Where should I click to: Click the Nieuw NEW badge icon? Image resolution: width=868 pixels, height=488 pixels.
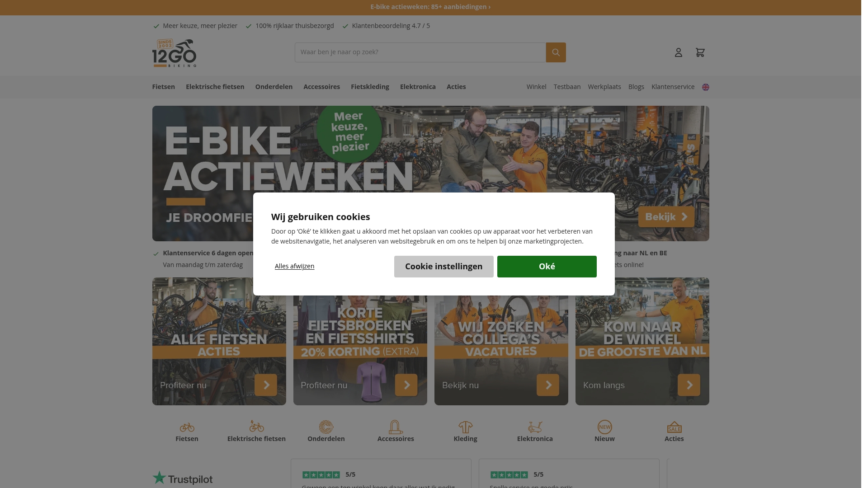click(x=604, y=427)
